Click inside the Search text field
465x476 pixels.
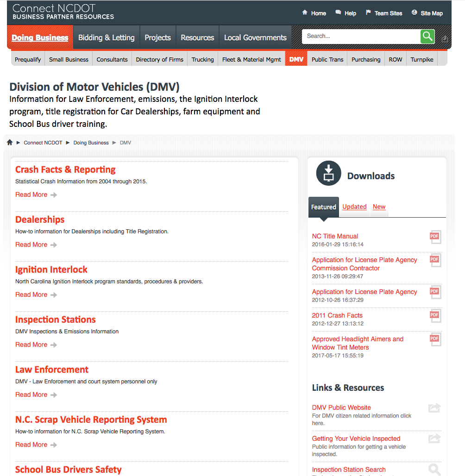click(x=360, y=36)
